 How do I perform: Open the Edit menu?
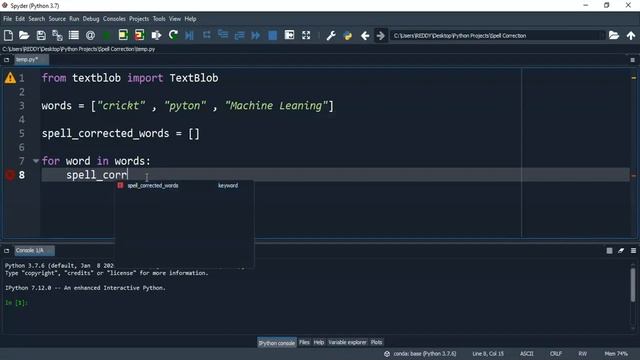pyautogui.click(x=20, y=19)
